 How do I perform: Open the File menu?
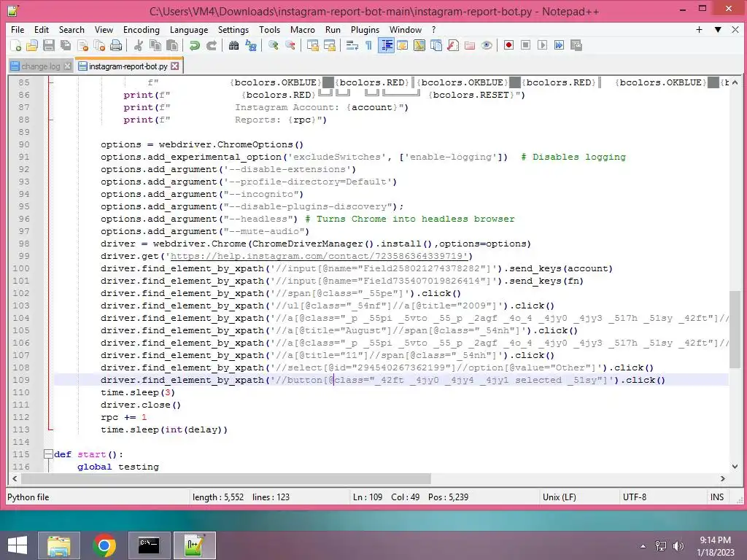tap(18, 29)
